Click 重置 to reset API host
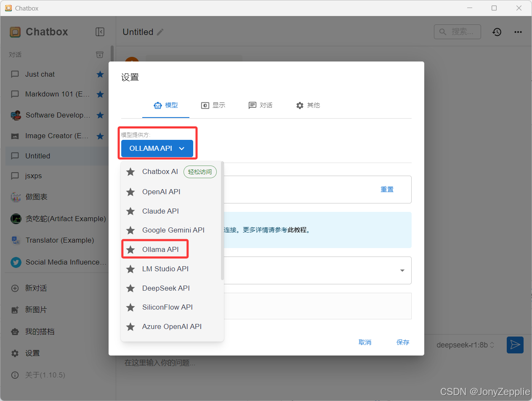 387,190
